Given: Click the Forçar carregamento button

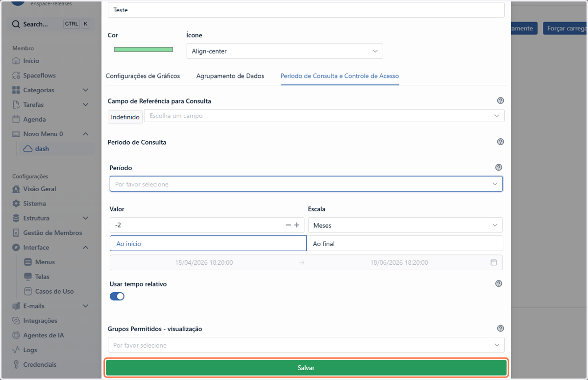Looking at the screenshot, I should (564, 28).
